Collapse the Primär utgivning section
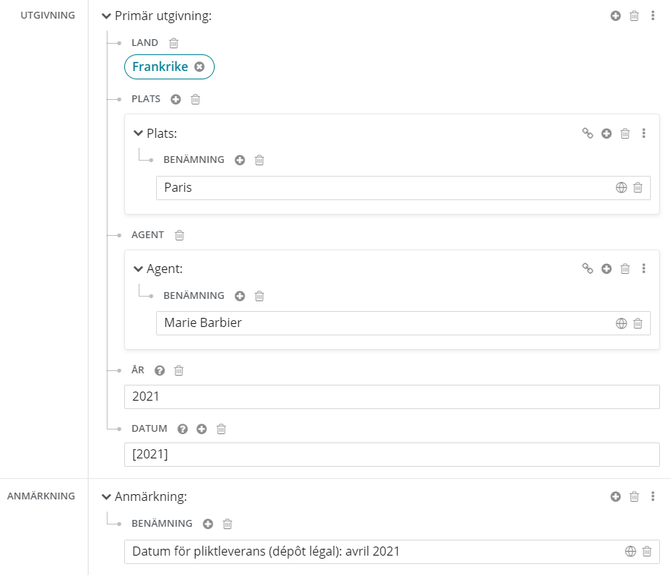 click(x=107, y=16)
